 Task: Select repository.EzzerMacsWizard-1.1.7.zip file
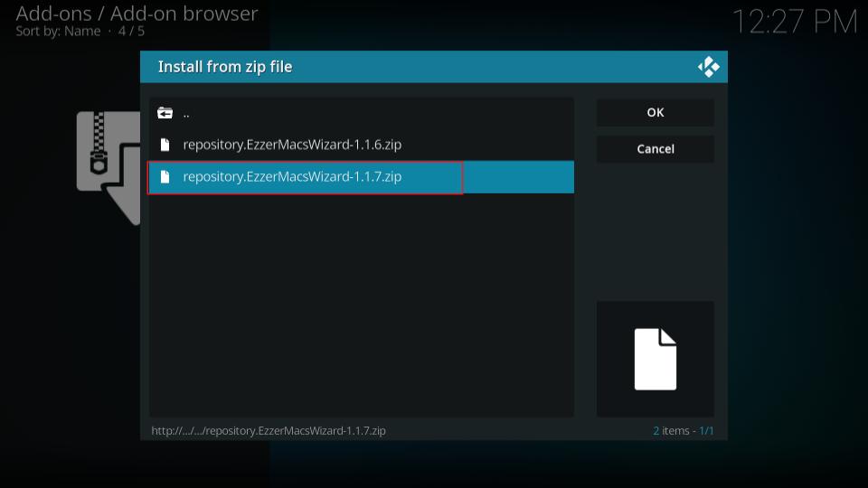tap(361, 177)
